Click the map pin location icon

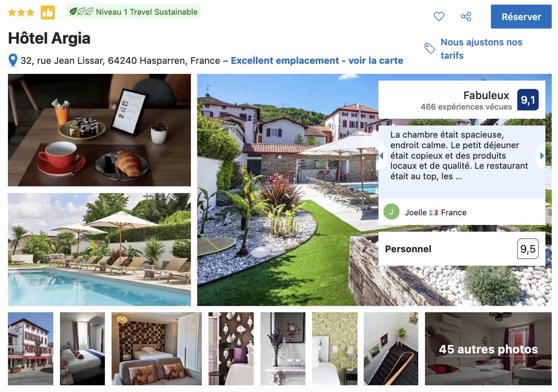pyautogui.click(x=13, y=60)
